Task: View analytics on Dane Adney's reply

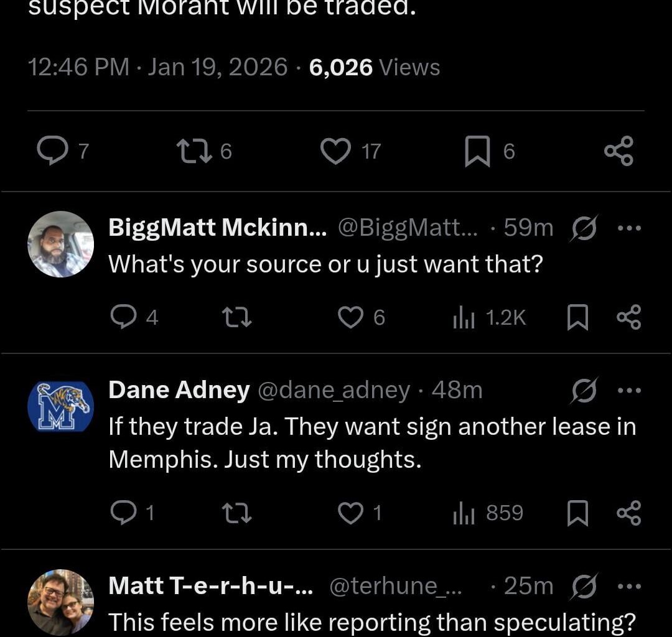Action: tap(464, 513)
